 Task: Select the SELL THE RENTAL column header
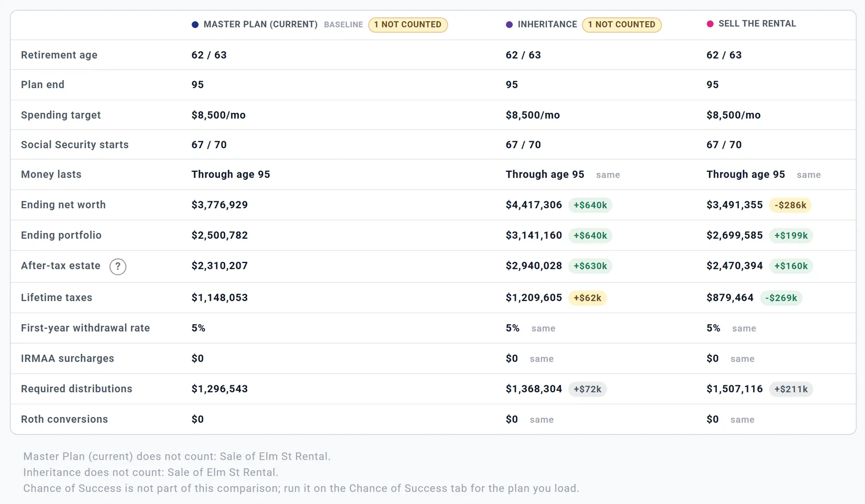click(x=757, y=24)
